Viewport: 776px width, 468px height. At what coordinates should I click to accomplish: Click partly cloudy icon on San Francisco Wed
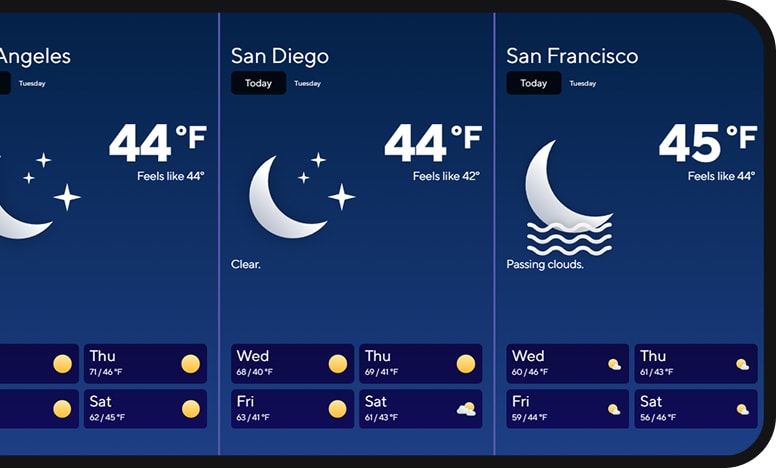click(x=614, y=364)
